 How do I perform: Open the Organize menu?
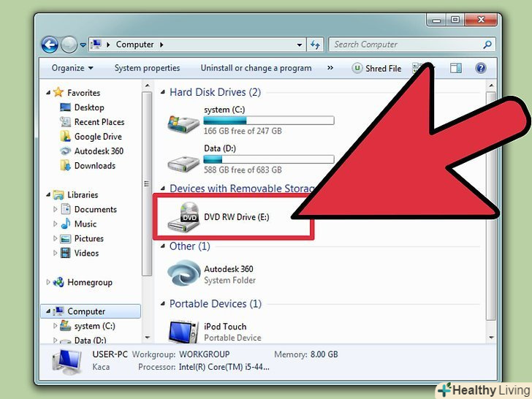[72, 68]
